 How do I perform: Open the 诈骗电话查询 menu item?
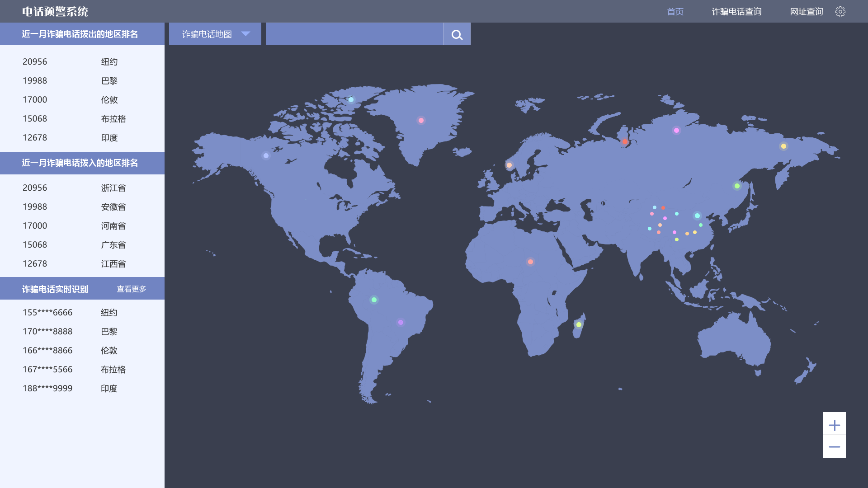(736, 12)
